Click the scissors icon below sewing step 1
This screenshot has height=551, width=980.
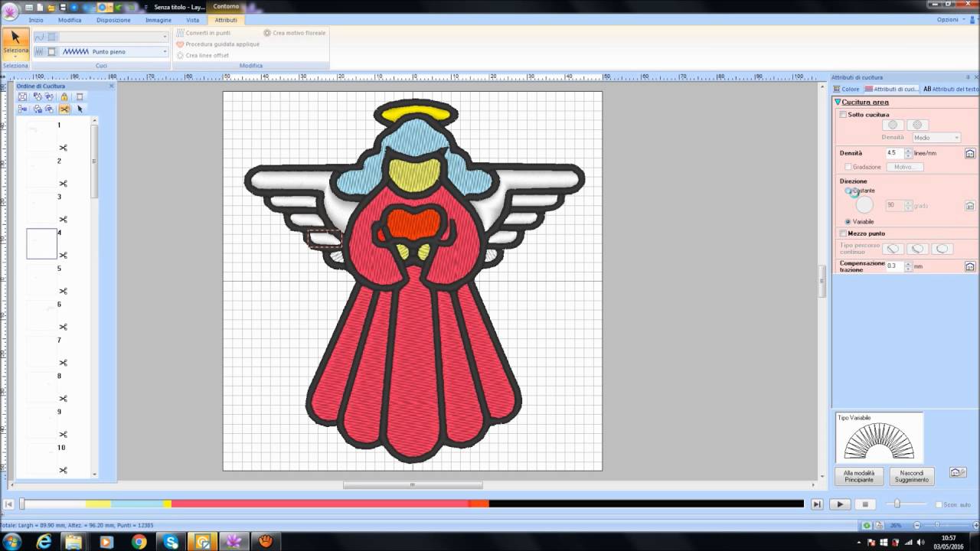click(x=64, y=148)
